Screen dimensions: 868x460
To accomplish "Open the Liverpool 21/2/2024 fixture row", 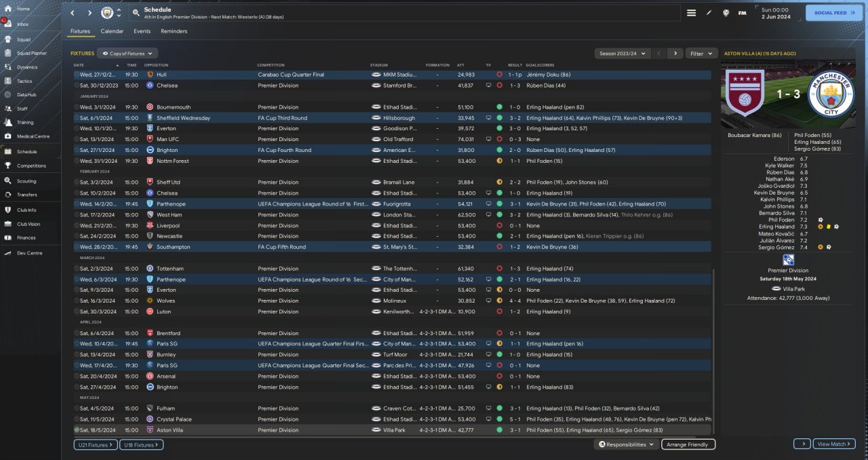I will [393, 225].
